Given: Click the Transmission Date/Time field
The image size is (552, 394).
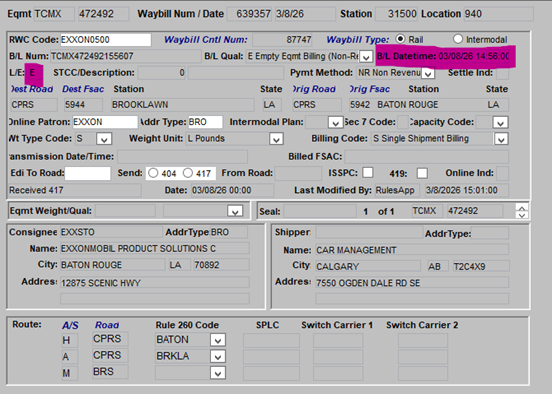Looking at the screenshot, I should pyautogui.click(x=182, y=157).
